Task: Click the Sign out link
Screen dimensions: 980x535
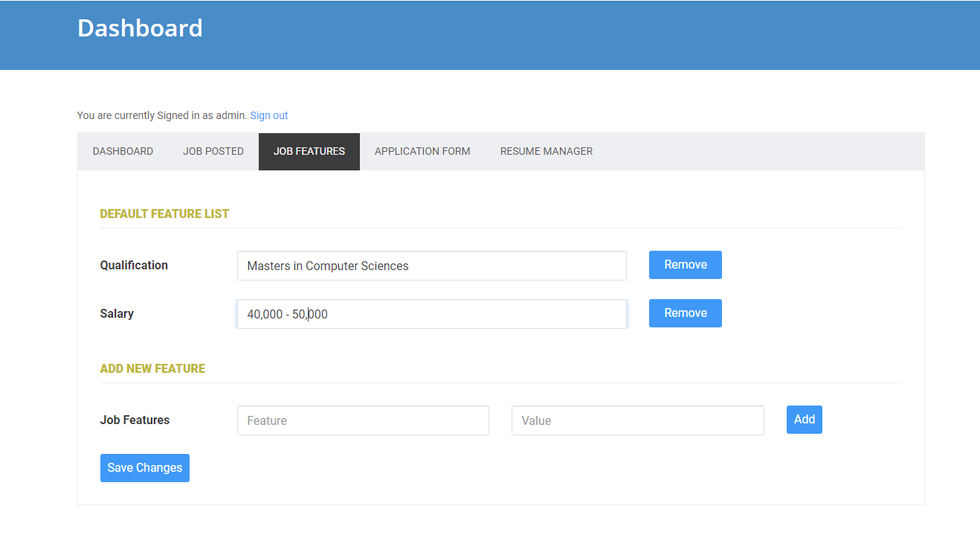Action: 268,115
